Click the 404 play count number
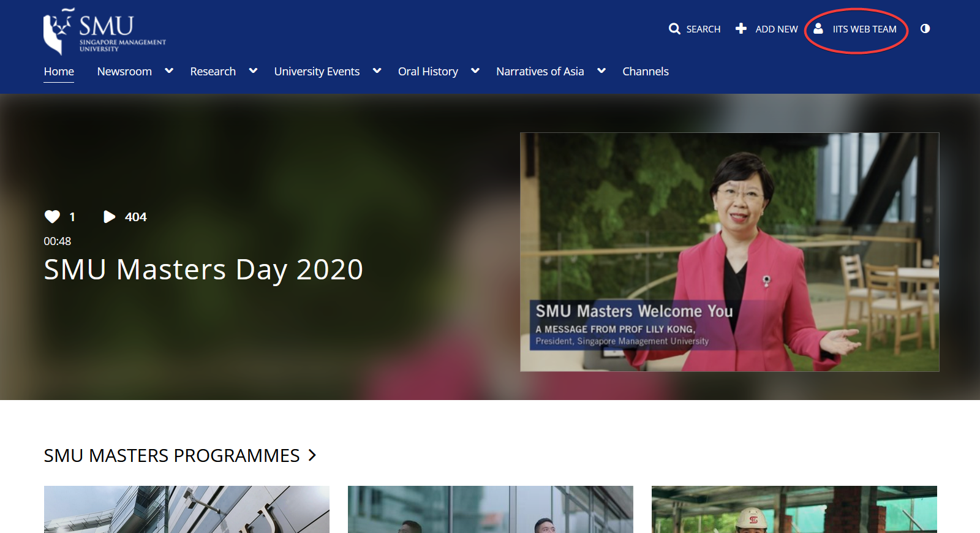This screenshot has height=533, width=980. [x=135, y=217]
